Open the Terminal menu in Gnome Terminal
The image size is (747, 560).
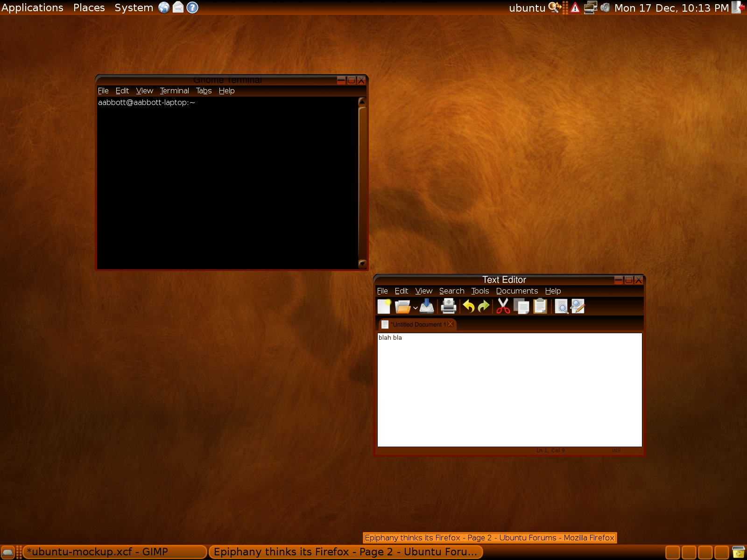click(x=174, y=91)
